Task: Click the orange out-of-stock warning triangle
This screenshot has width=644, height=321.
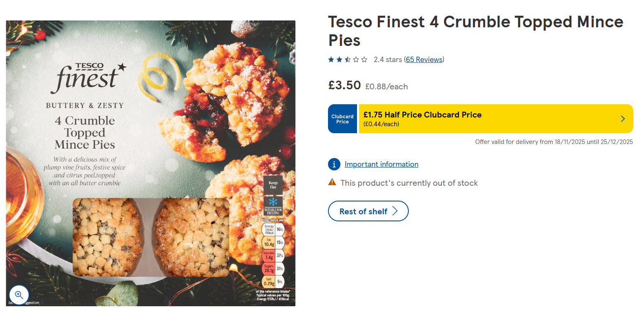Action: [332, 182]
